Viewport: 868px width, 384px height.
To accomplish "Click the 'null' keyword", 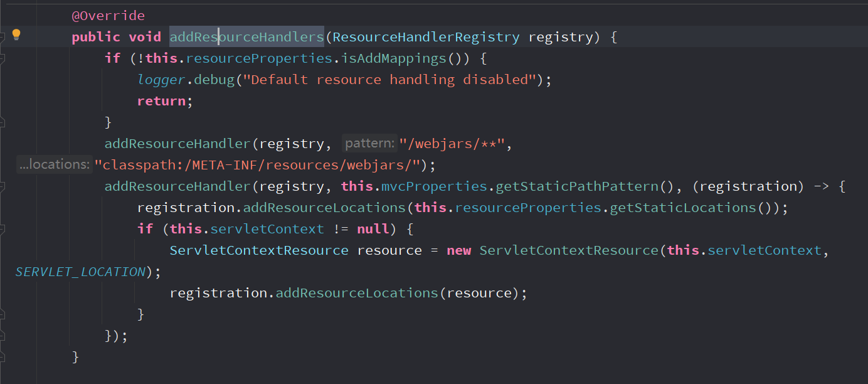I will pyautogui.click(x=373, y=229).
